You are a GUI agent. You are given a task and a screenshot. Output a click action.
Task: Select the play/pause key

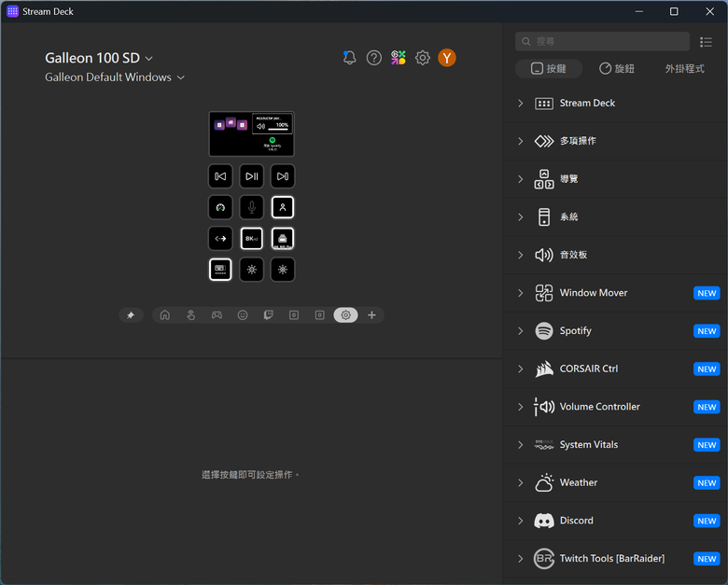coord(252,176)
